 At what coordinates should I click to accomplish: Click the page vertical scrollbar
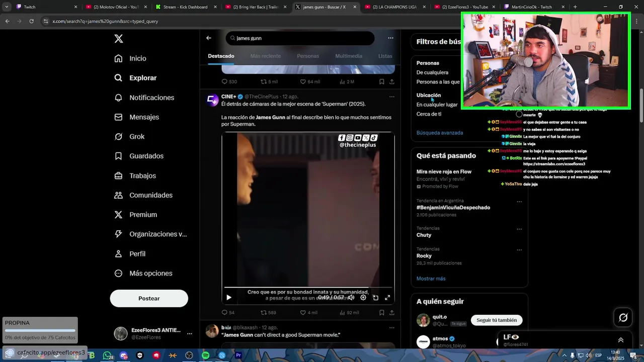pos(641,106)
